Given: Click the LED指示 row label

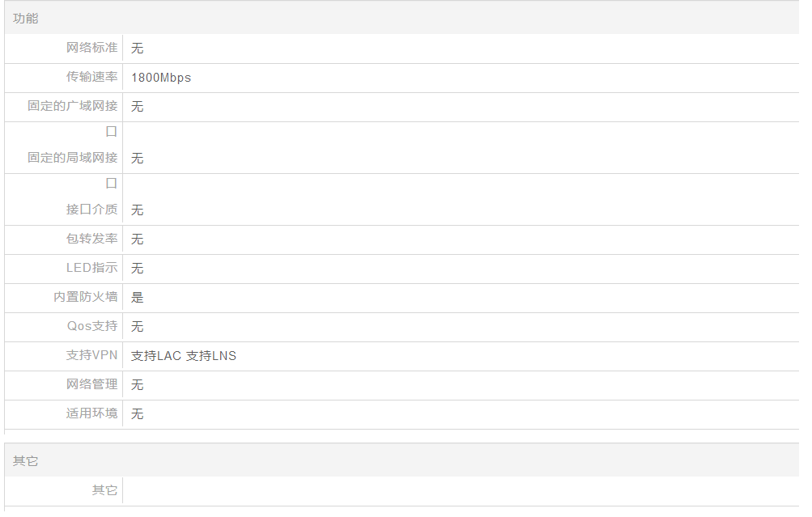Looking at the screenshot, I should (91, 268).
